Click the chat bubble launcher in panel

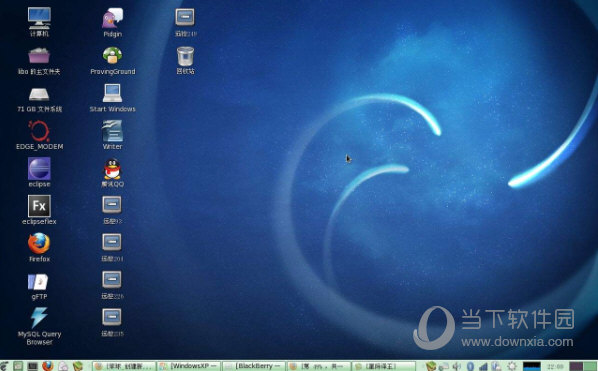(63, 366)
